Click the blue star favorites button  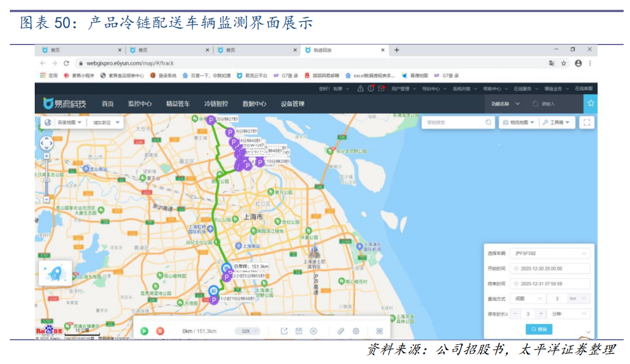tap(591, 103)
